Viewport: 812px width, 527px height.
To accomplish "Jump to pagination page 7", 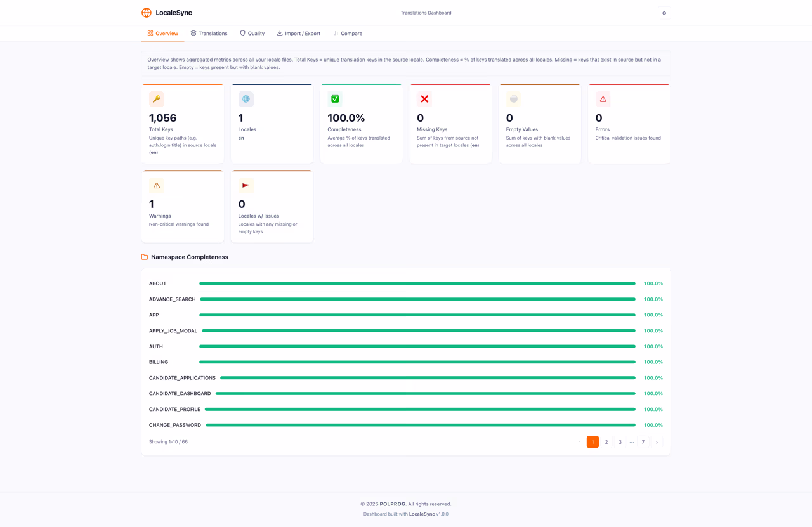I will (643, 442).
